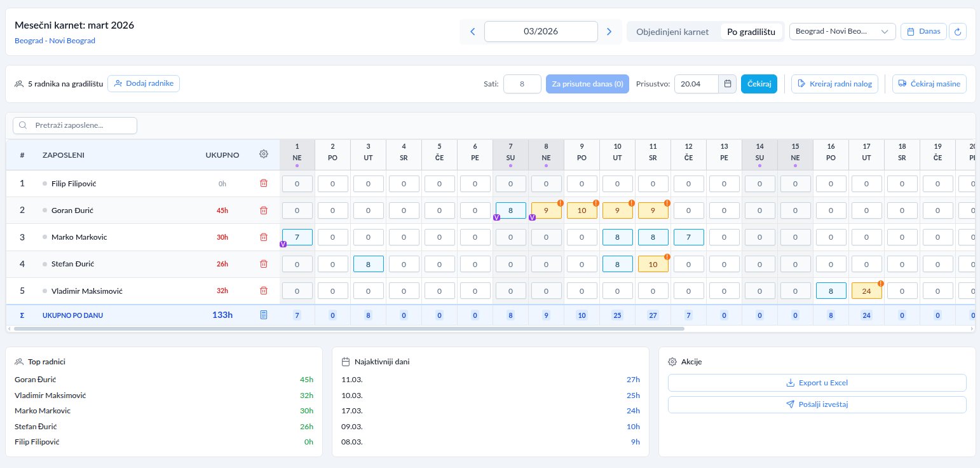This screenshot has height=468, width=980.
Task: Select the Po gradilištu tab
Action: coord(751,32)
